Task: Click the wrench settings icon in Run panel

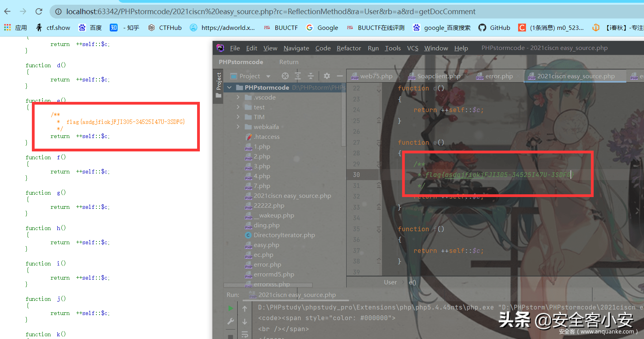Action: (x=231, y=321)
